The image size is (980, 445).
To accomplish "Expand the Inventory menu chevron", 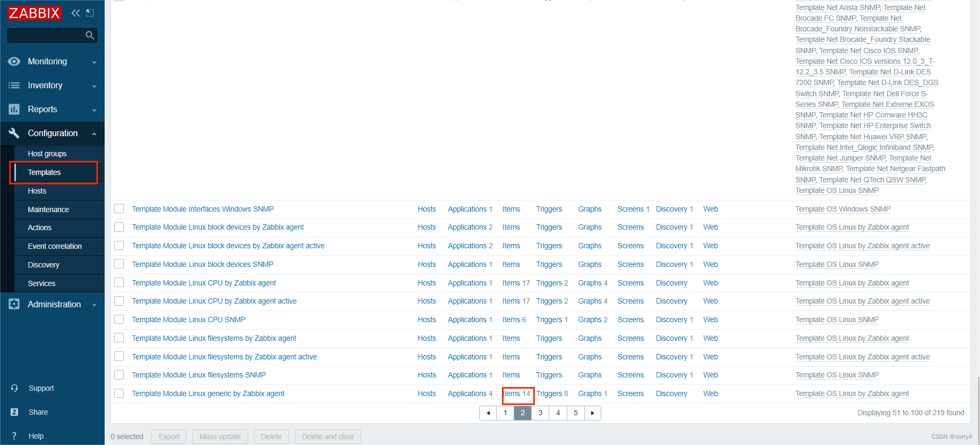I will click(94, 86).
